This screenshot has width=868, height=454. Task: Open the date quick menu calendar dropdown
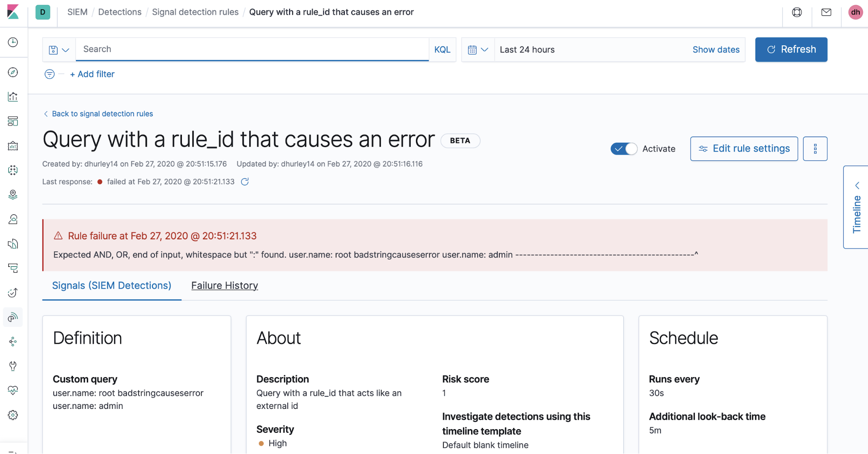coord(478,50)
